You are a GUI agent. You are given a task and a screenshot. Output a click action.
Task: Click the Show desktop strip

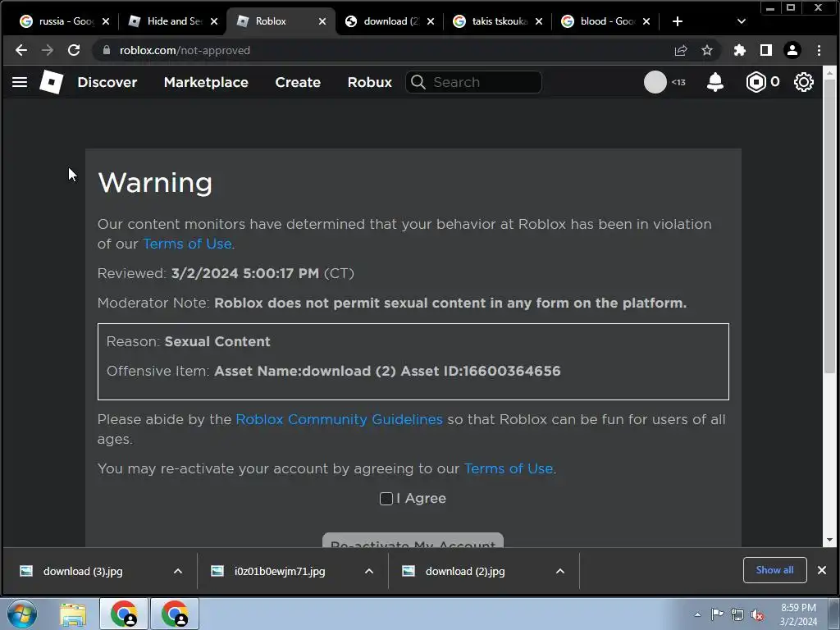(834, 614)
